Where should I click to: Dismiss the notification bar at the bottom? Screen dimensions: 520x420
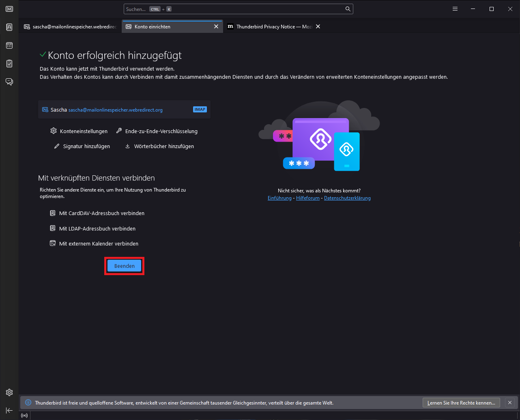tap(510, 403)
